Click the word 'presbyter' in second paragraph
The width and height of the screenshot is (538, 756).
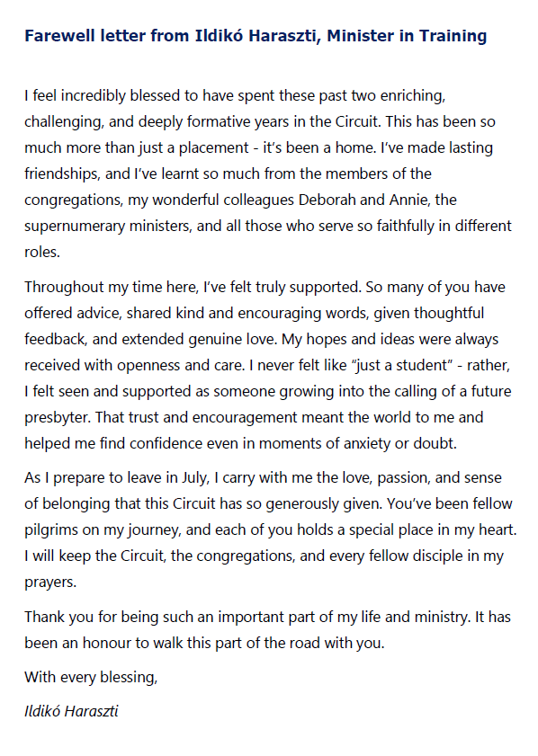[58, 417]
